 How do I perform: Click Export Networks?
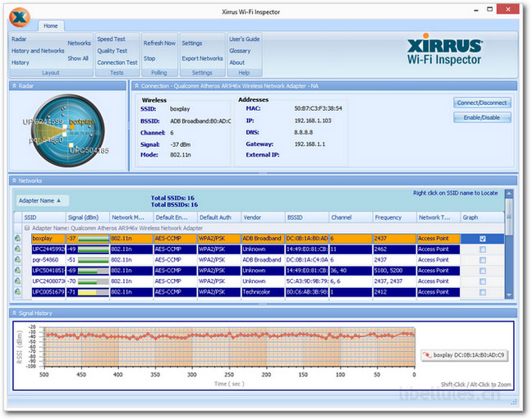pyautogui.click(x=202, y=58)
